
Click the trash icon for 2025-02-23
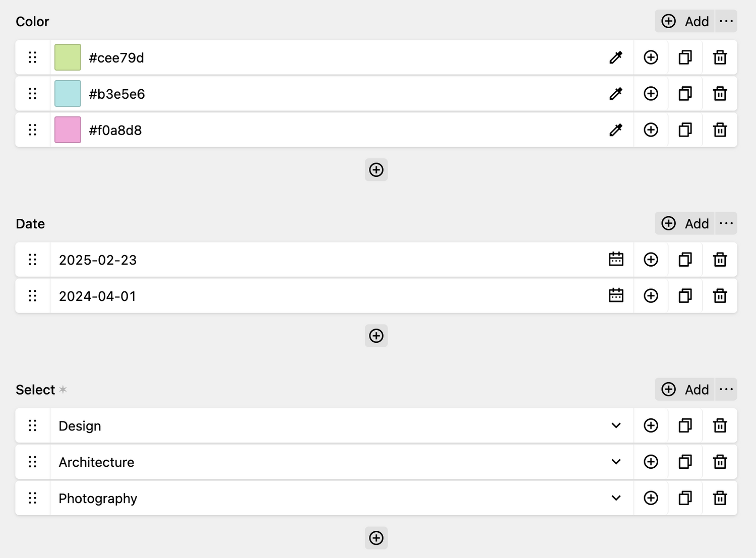pos(720,260)
